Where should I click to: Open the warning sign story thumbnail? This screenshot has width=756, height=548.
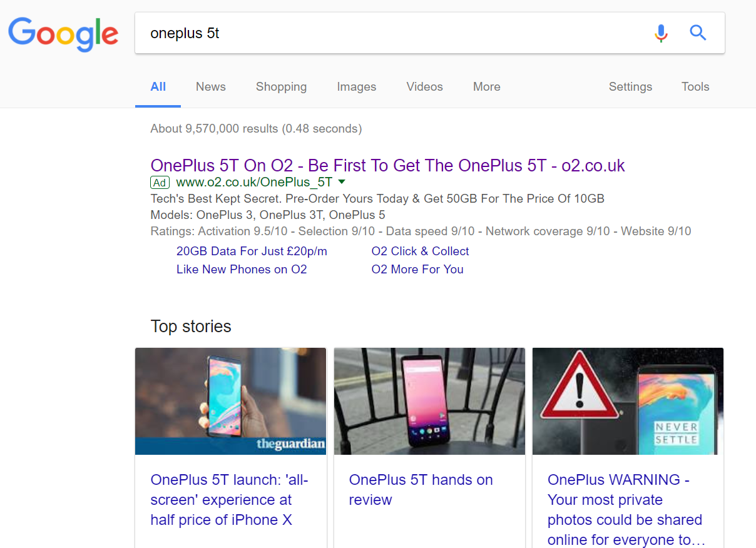pyautogui.click(x=628, y=401)
